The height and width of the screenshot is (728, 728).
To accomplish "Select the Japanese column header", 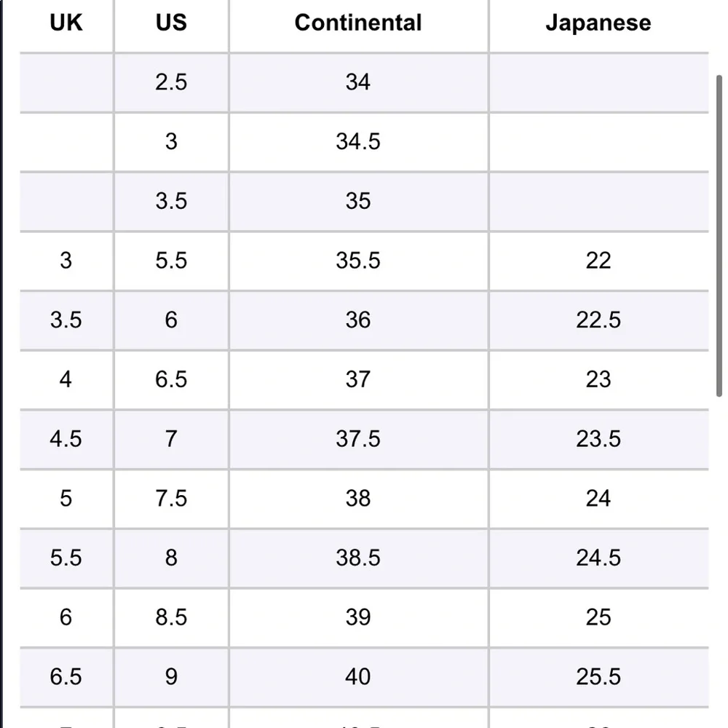I will click(x=598, y=23).
